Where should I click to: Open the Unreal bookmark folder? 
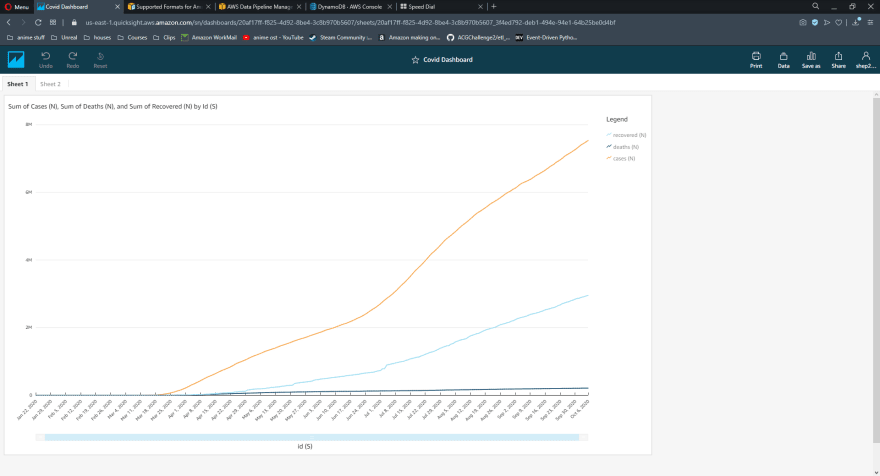(x=64, y=38)
